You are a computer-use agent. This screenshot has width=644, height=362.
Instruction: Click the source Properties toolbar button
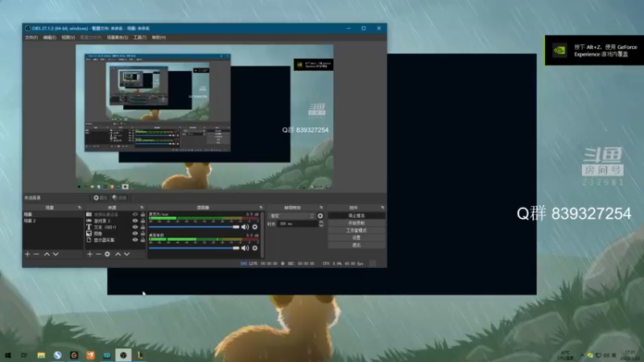[100, 198]
